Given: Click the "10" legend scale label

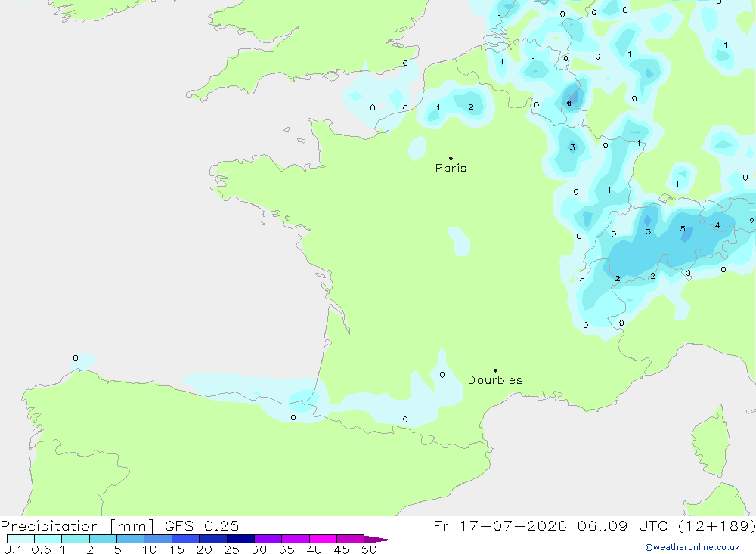Looking at the screenshot, I should pyautogui.click(x=150, y=549).
